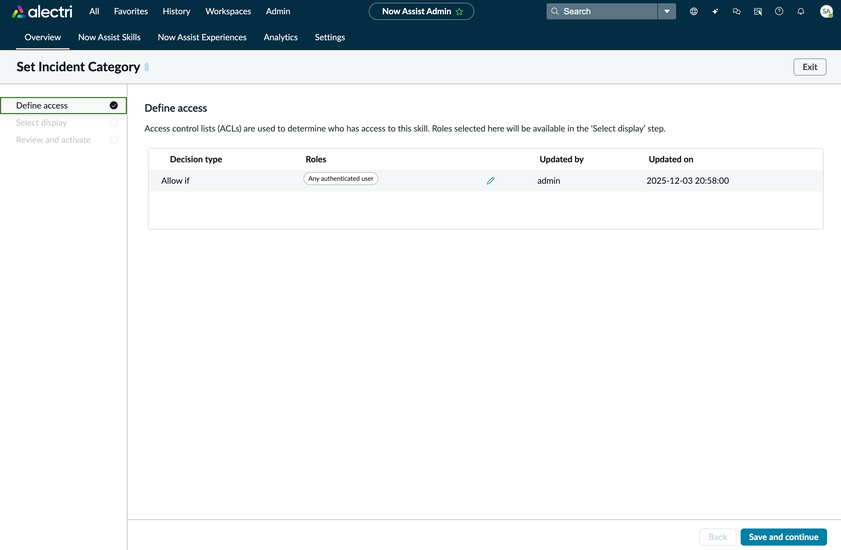
Task: Open the chat conversations icon
Action: coord(736,11)
